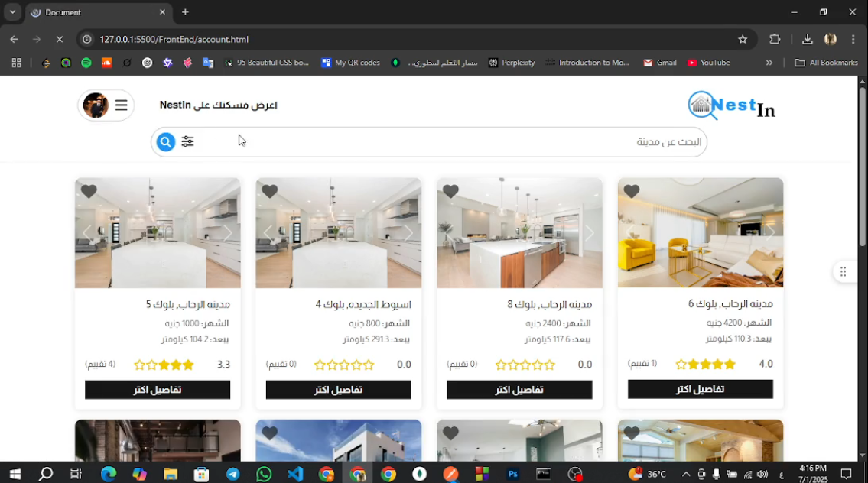Bookmark this page with the star icon

(x=742, y=39)
